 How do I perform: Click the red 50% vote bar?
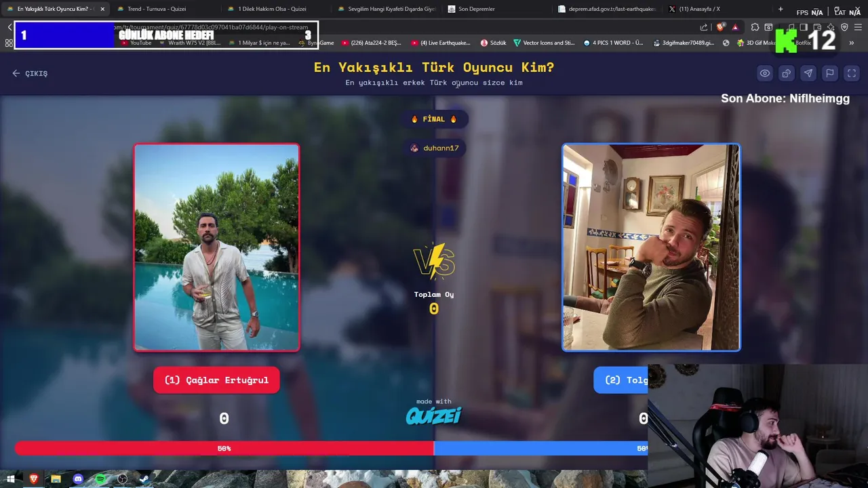[224, 449]
